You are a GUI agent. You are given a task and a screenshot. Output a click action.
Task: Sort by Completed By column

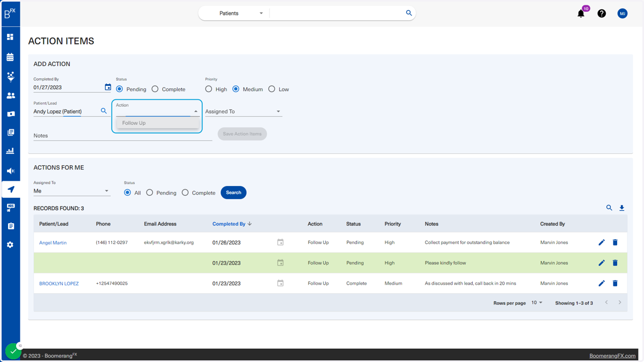[x=232, y=224]
